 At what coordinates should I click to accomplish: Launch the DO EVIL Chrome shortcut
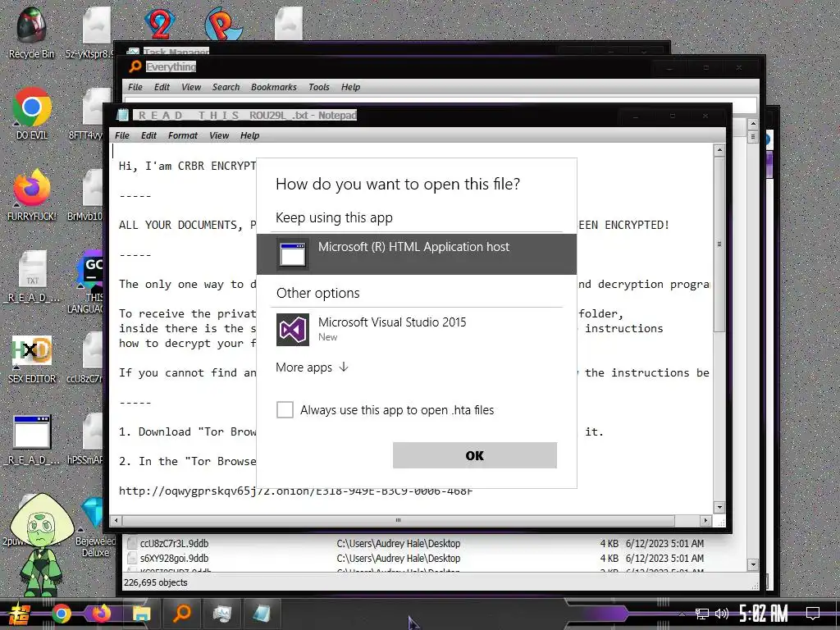click(31, 113)
